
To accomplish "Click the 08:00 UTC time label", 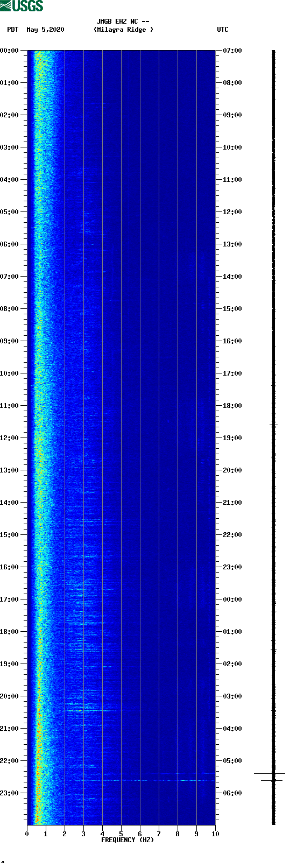I will (232, 83).
